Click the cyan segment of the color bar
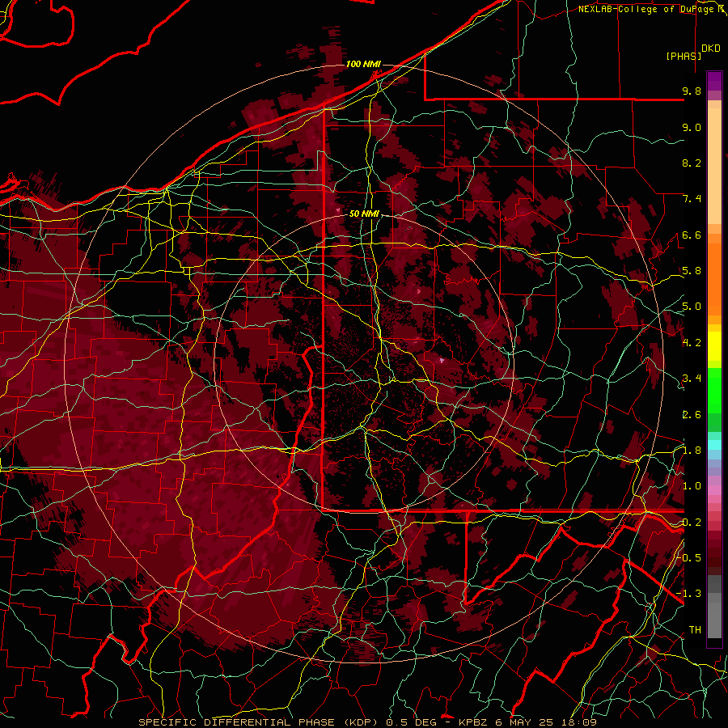 pyautogui.click(x=714, y=445)
